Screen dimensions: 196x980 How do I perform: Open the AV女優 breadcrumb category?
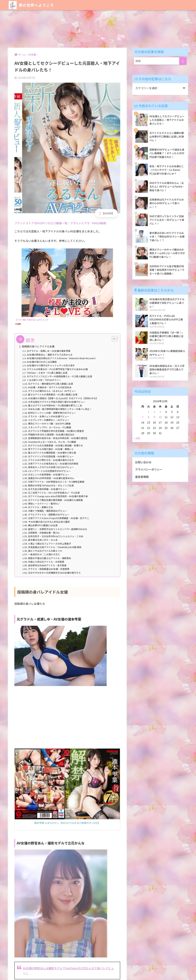pyautogui.click(x=32, y=54)
